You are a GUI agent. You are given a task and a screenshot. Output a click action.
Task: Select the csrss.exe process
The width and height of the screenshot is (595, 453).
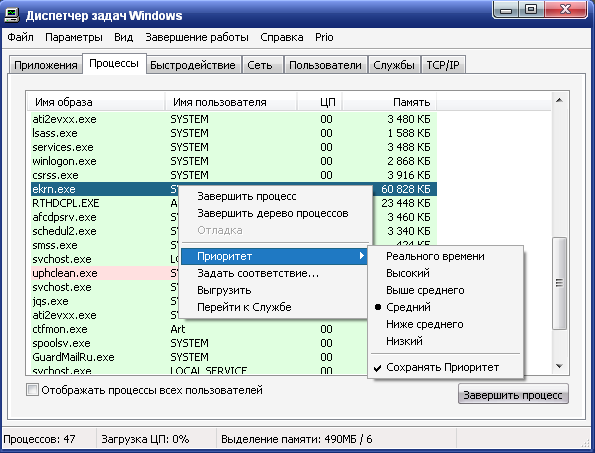coord(234,175)
